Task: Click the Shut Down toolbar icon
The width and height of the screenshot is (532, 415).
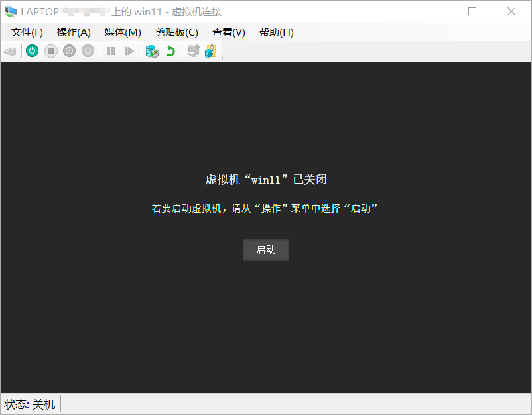Action: coord(69,51)
